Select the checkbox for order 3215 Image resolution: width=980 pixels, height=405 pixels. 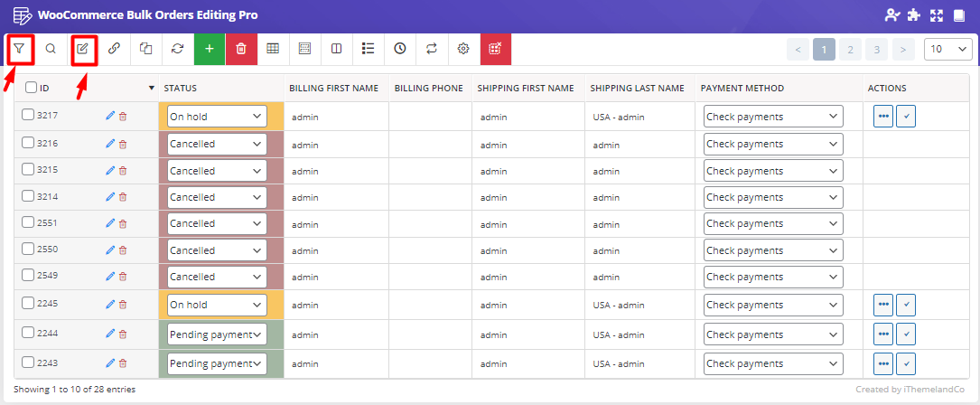28,169
